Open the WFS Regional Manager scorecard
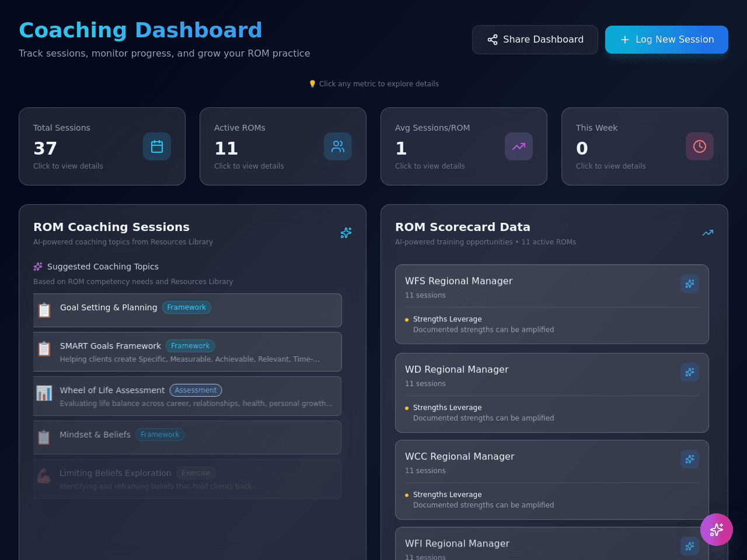 pyautogui.click(x=552, y=304)
